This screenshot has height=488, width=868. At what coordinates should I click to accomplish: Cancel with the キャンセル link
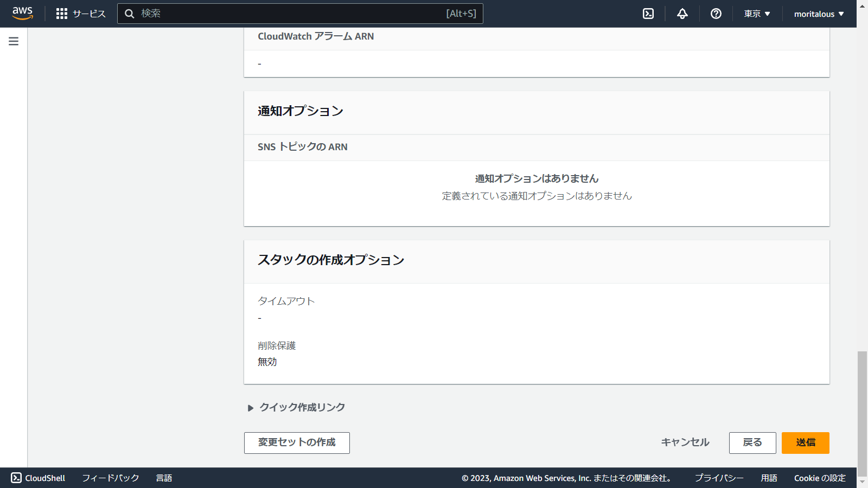pyautogui.click(x=684, y=443)
